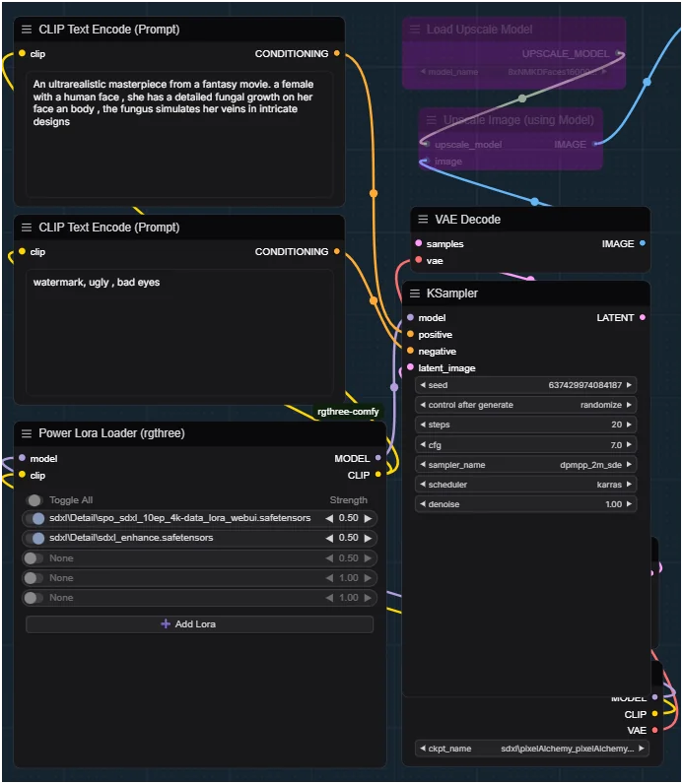Click CLIP output dot on checkpoint loader

coord(654,714)
